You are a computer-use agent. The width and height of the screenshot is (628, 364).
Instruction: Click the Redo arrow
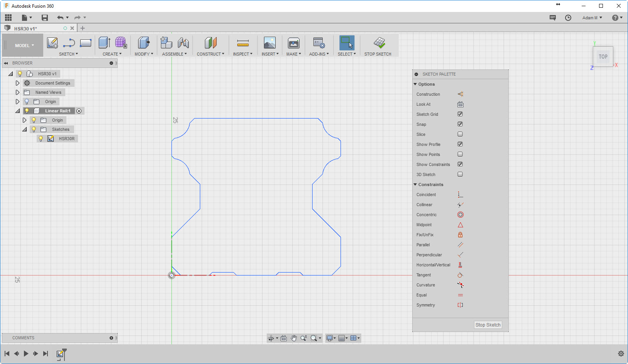tap(78, 17)
